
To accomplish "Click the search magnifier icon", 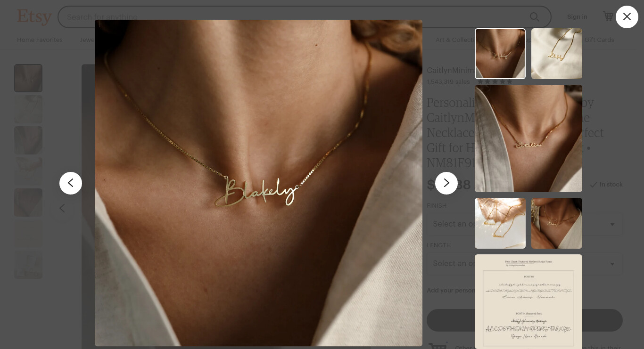I will (534, 17).
